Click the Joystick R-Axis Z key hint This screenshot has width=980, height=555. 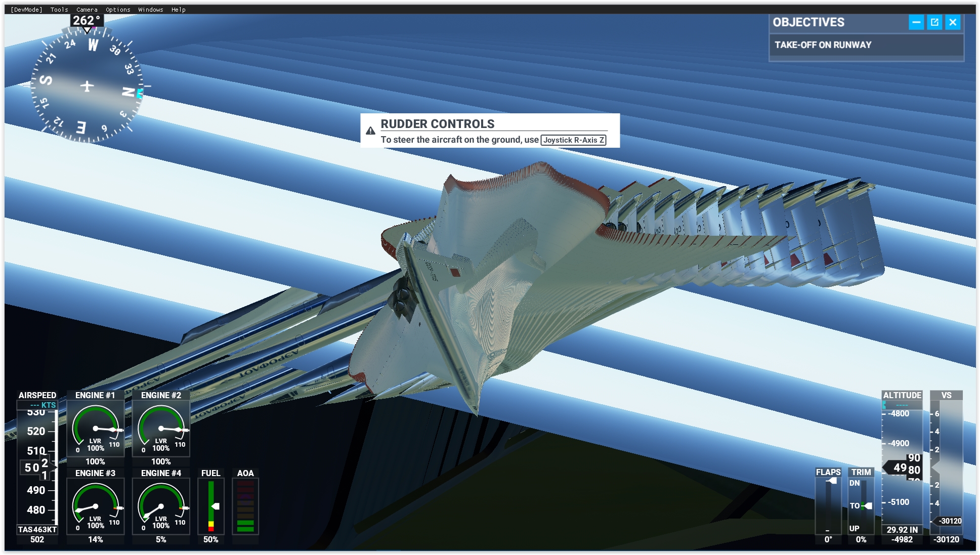[574, 140]
